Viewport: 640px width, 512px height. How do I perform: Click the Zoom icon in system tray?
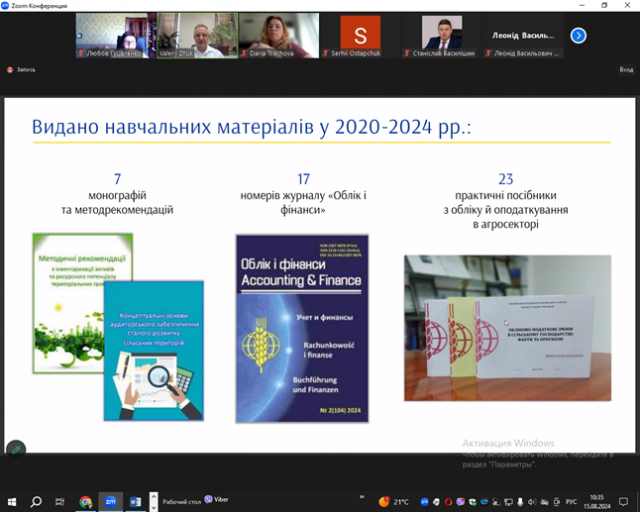point(424,502)
